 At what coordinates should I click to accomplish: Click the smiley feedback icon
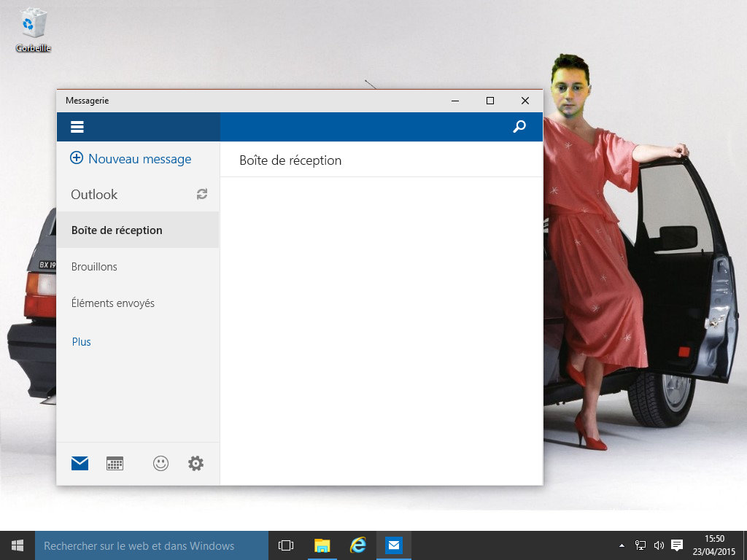[160, 463]
